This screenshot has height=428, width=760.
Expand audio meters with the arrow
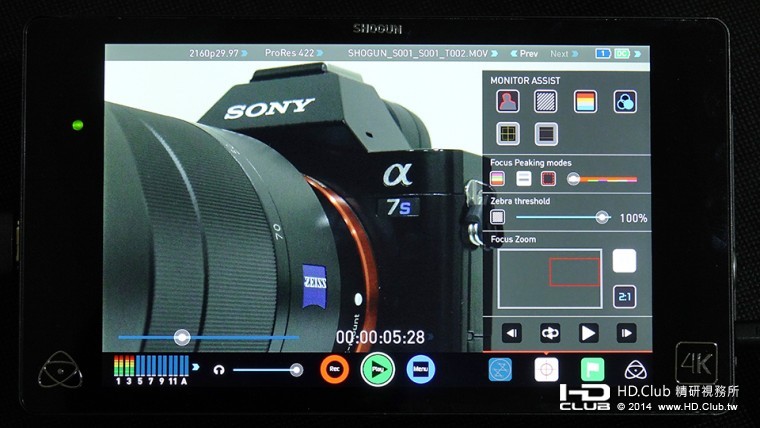coord(196,367)
